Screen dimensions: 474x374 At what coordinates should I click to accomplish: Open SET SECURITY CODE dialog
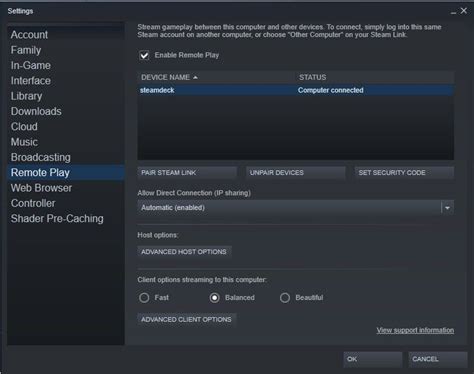tap(404, 173)
